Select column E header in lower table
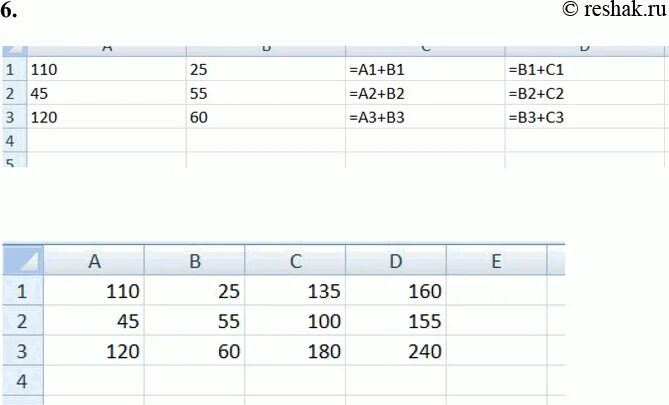Screen dimensions: 669x405 point(496,260)
